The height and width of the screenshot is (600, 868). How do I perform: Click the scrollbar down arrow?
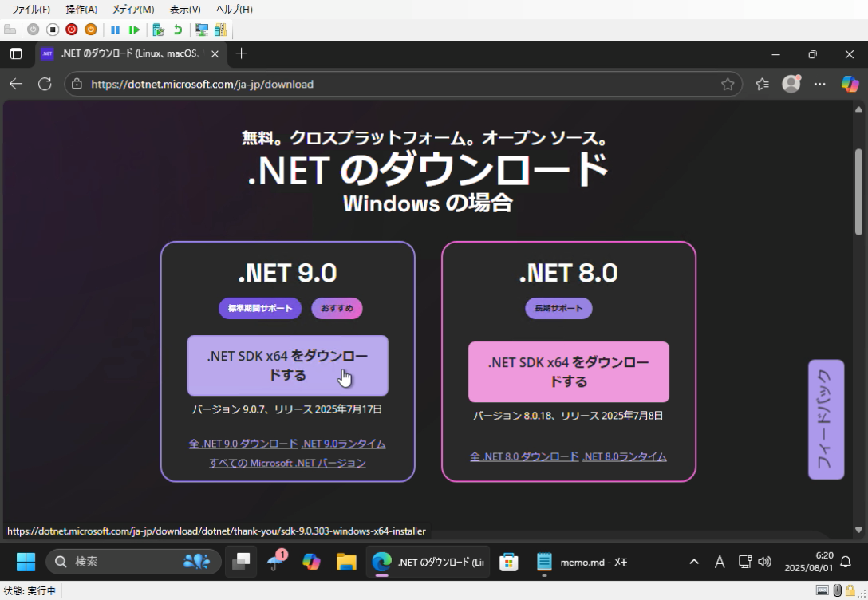(x=858, y=530)
